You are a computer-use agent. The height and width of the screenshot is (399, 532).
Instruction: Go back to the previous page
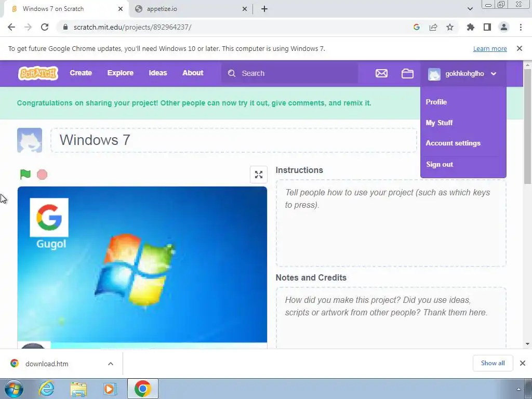click(11, 27)
